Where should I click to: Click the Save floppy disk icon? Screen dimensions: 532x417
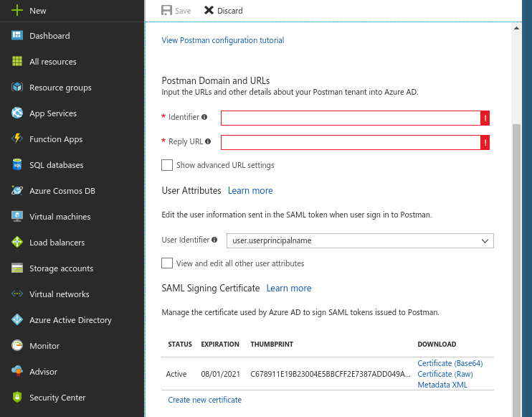tap(166, 10)
